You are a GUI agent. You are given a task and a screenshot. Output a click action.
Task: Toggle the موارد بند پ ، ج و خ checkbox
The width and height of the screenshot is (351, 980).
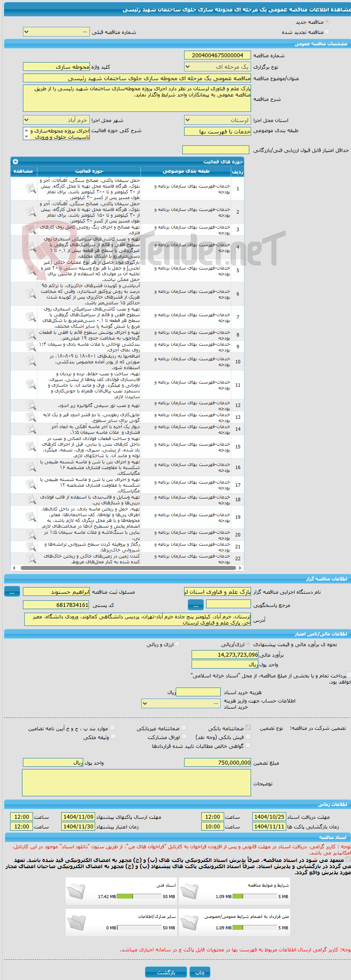[x=113, y=728]
